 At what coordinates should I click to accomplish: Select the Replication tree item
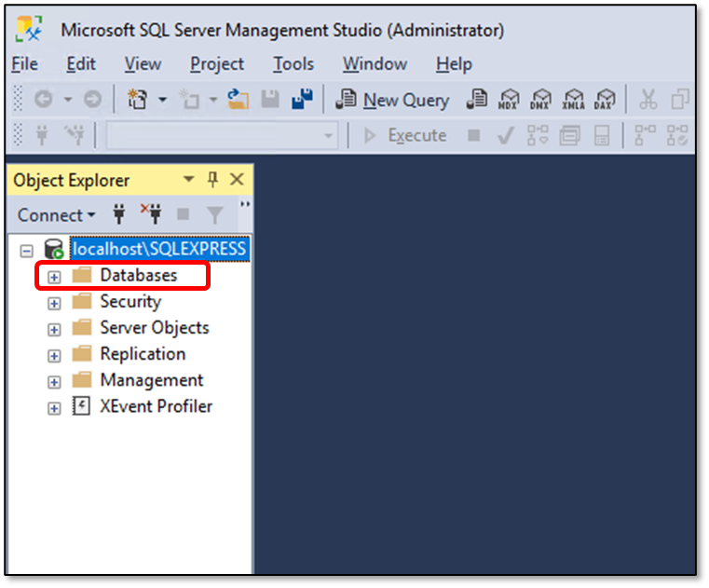coord(143,354)
